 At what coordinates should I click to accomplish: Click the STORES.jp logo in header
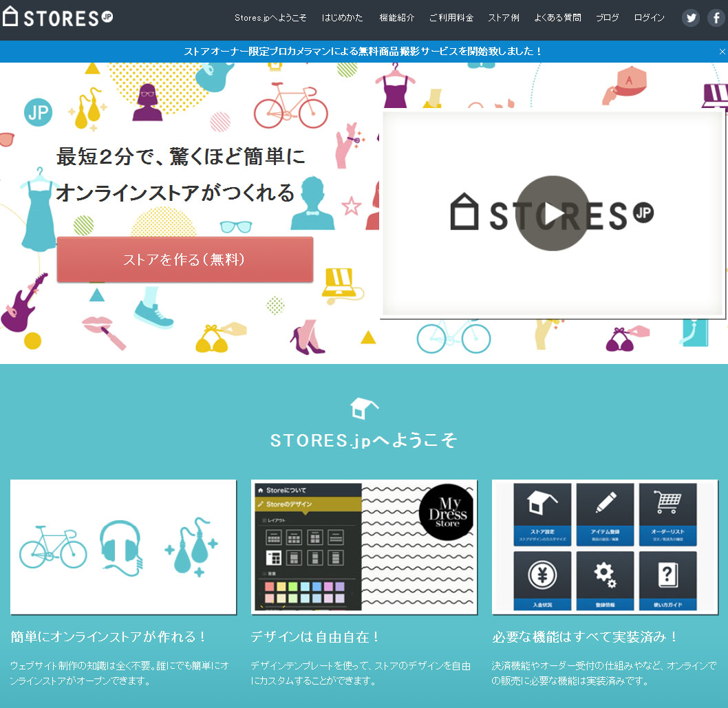58,17
